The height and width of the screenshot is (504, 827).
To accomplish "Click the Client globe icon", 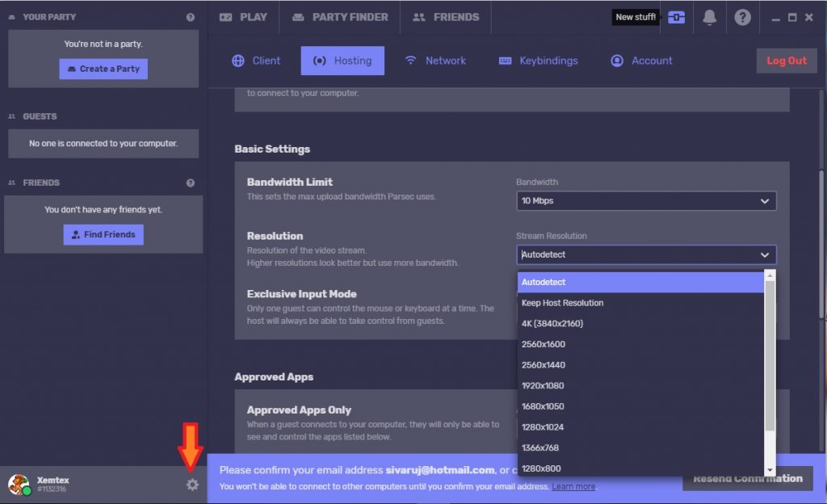I will coord(238,61).
